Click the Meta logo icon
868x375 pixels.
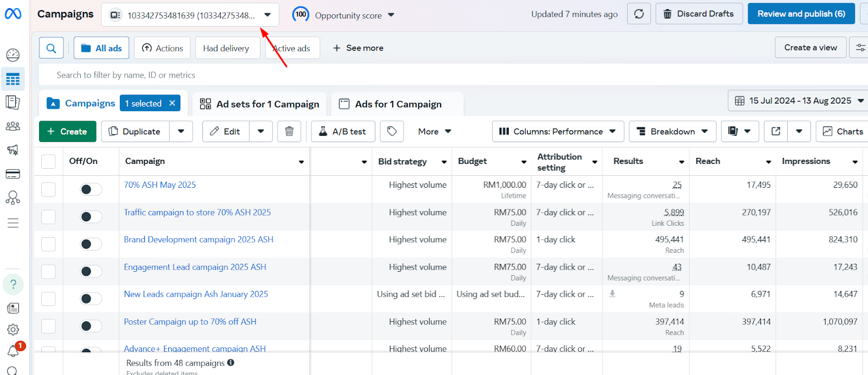[x=13, y=14]
